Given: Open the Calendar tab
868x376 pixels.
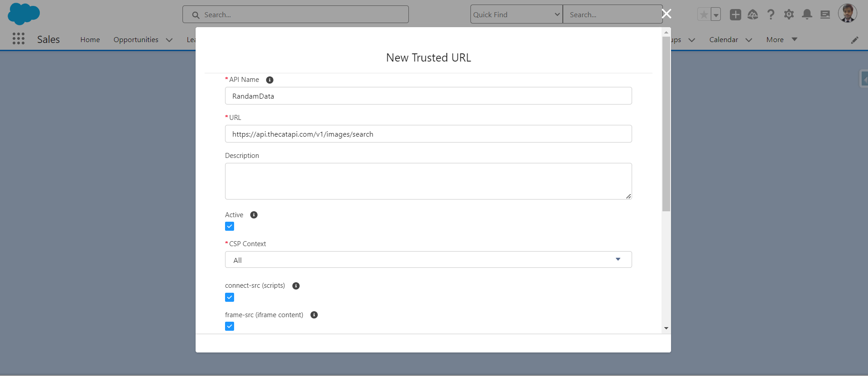Looking at the screenshot, I should pos(724,40).
